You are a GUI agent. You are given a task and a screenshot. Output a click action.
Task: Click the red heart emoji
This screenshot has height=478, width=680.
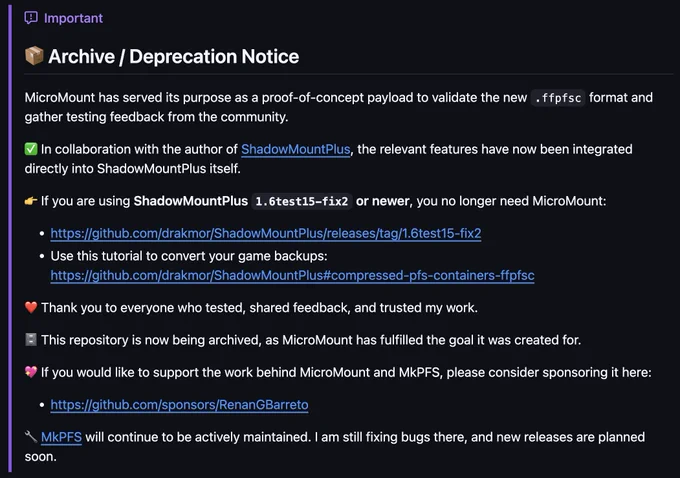coord(31,308)
